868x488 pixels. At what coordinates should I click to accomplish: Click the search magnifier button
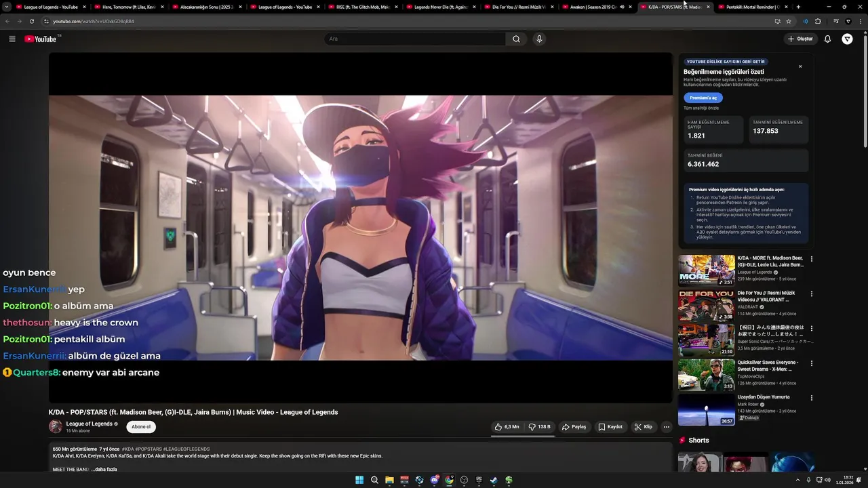516,39
